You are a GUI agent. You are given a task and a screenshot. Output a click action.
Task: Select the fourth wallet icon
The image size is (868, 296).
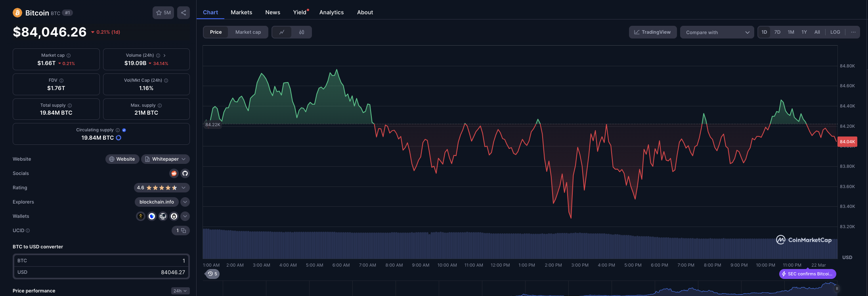click(x=174, y=216)
